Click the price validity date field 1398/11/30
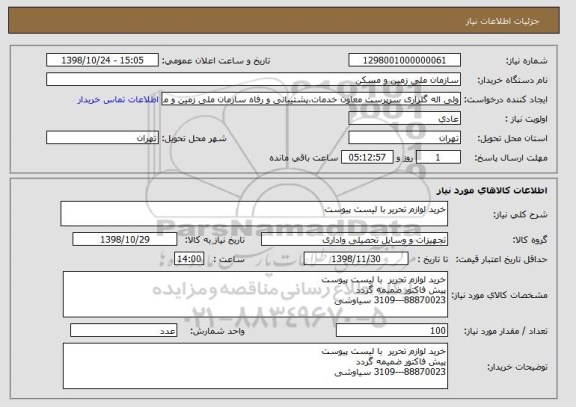This screenshot has height=407, width=576. (x=356, y=259)
